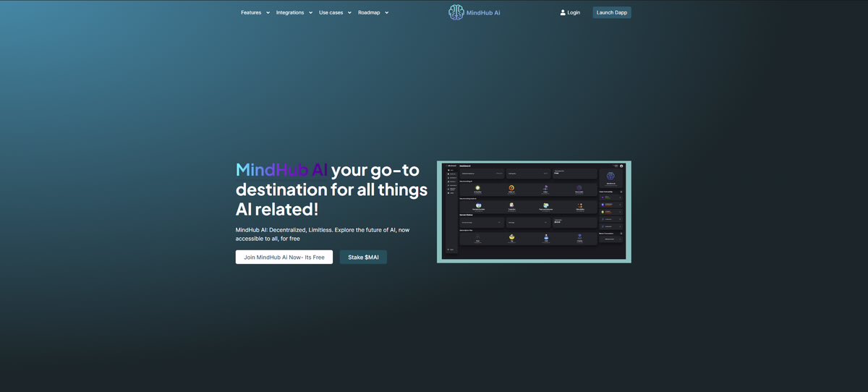Click the MindHub Ai brand name in header
This screenshot has height=392, width=868.
pos(484,12)
